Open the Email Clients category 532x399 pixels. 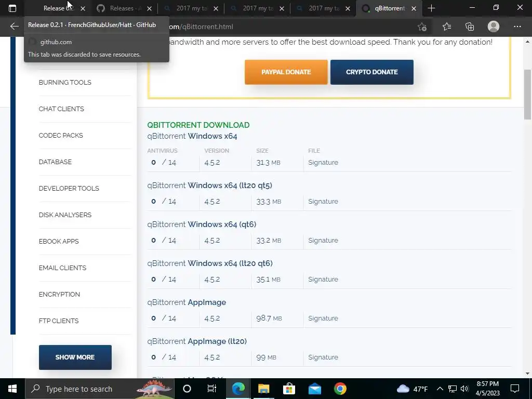pyautogui.click(x=62, y=268)
